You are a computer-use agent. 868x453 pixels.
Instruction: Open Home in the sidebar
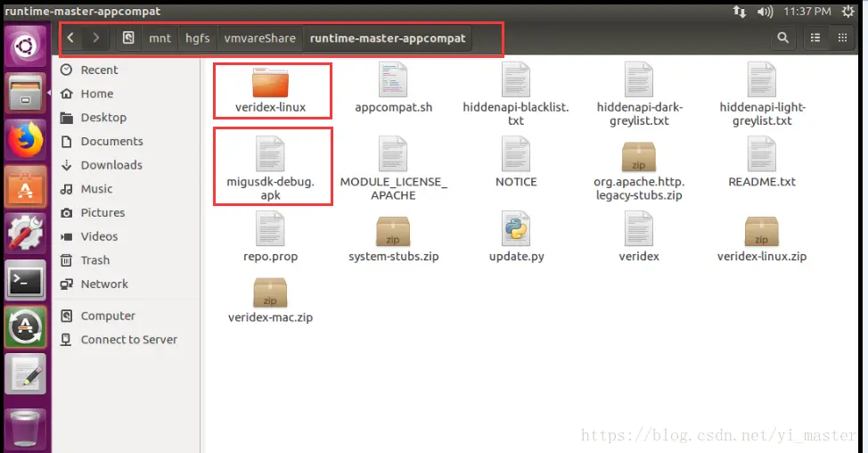click(97, 94)
